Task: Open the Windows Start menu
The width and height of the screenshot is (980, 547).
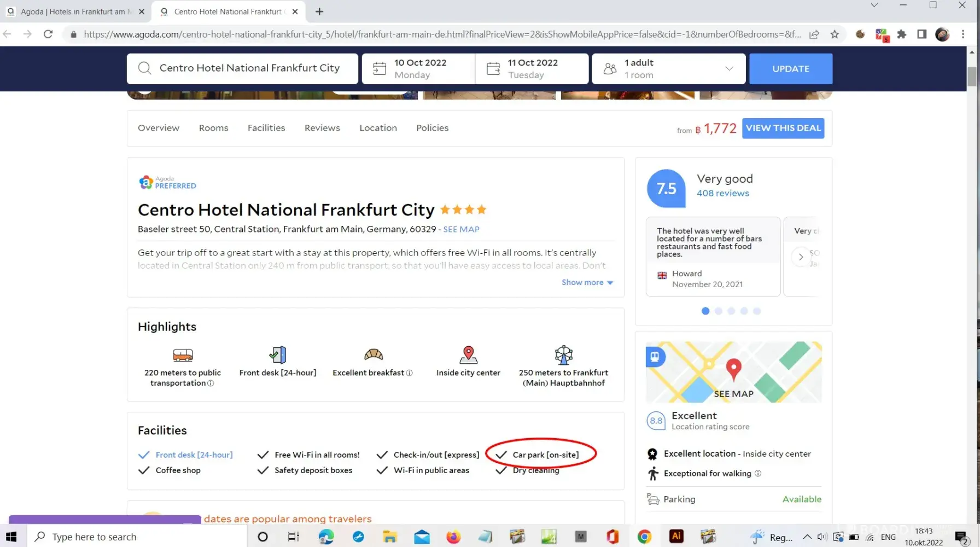Action: point(11,537)
